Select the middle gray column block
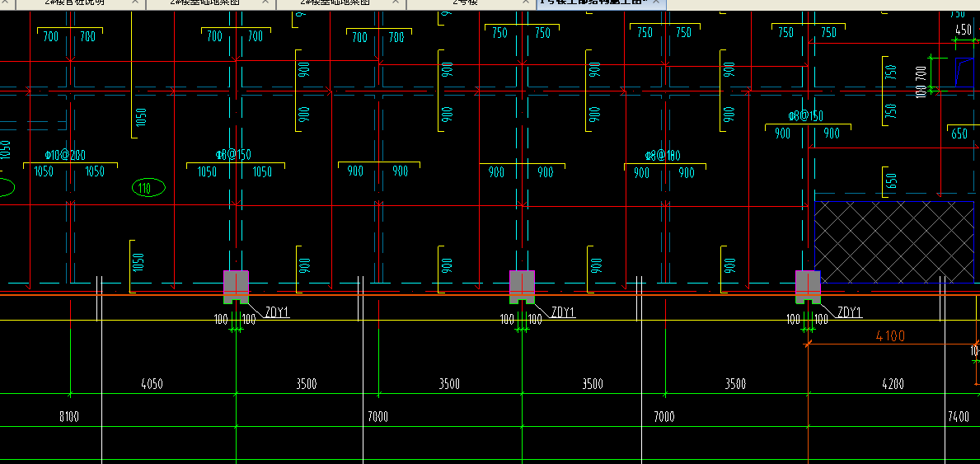 tap(522, 287)
